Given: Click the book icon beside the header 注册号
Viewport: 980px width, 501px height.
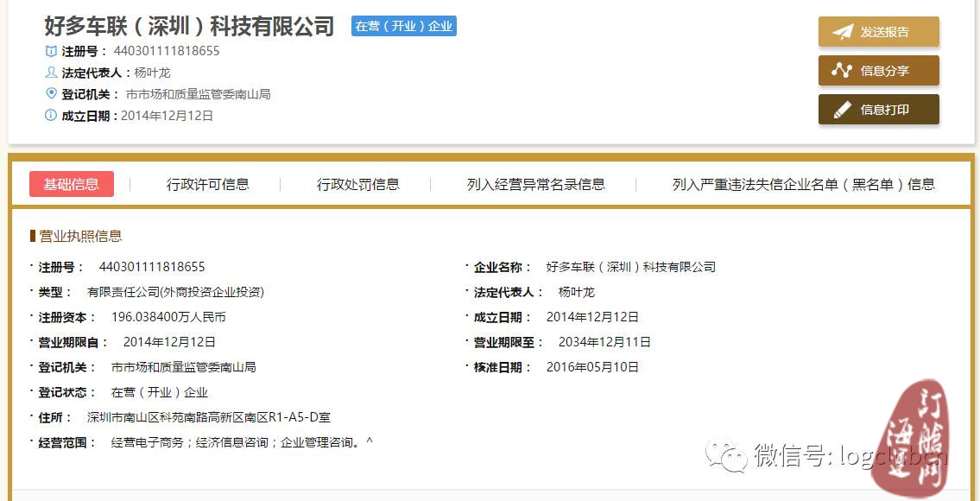Looking at the screenshot, I should coord(51,51).
